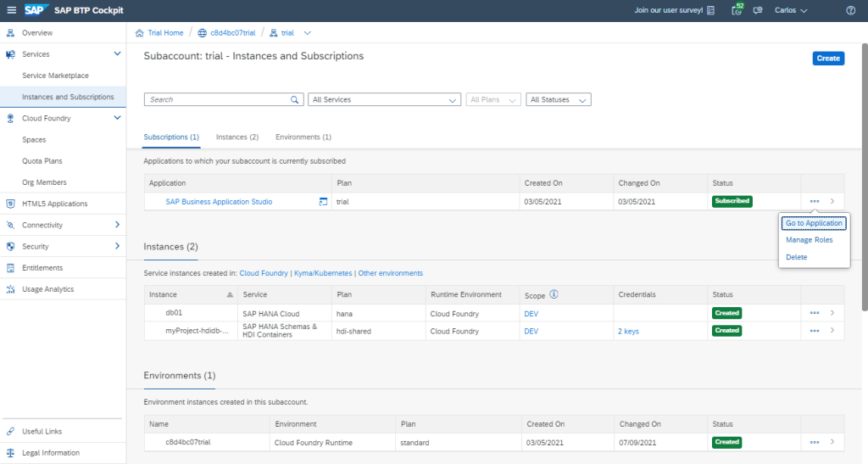Click the HTML5 Applications sidebar icon

tap(10, 204)
